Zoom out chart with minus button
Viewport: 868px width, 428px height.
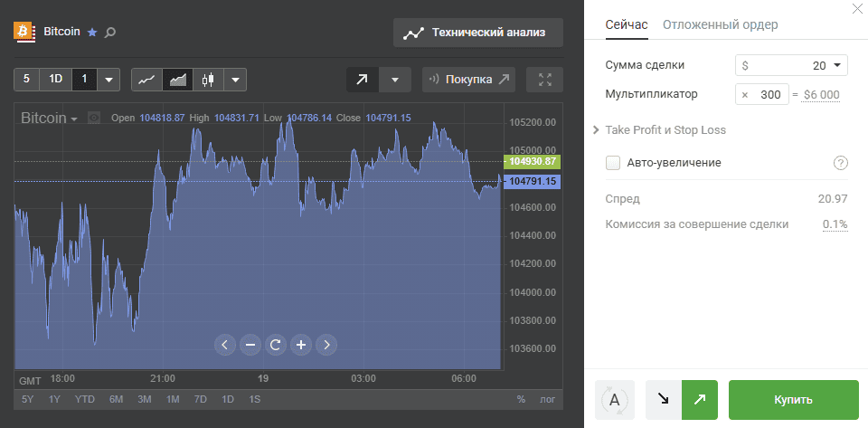pyautogui.click(x=250, y=345)
